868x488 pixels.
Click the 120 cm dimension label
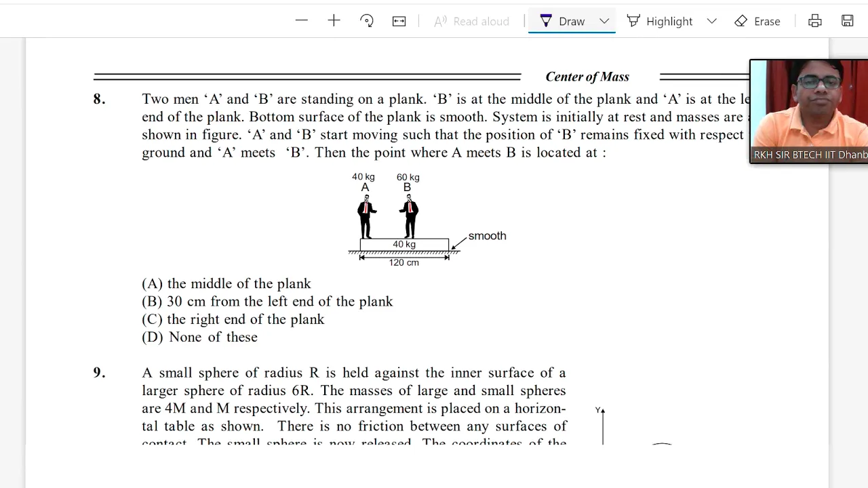pyautogui.click(x=404, y=262)
